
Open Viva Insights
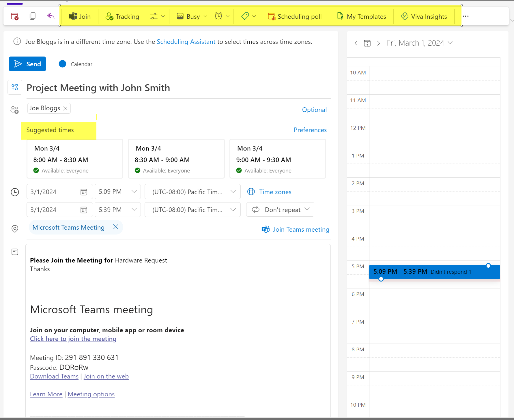coord(424,16)
